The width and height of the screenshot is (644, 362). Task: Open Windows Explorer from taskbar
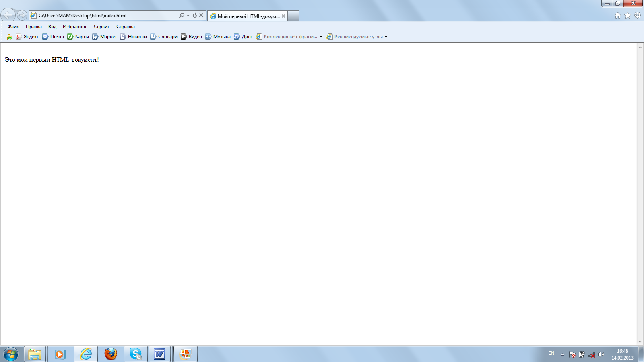pos(35,354)
